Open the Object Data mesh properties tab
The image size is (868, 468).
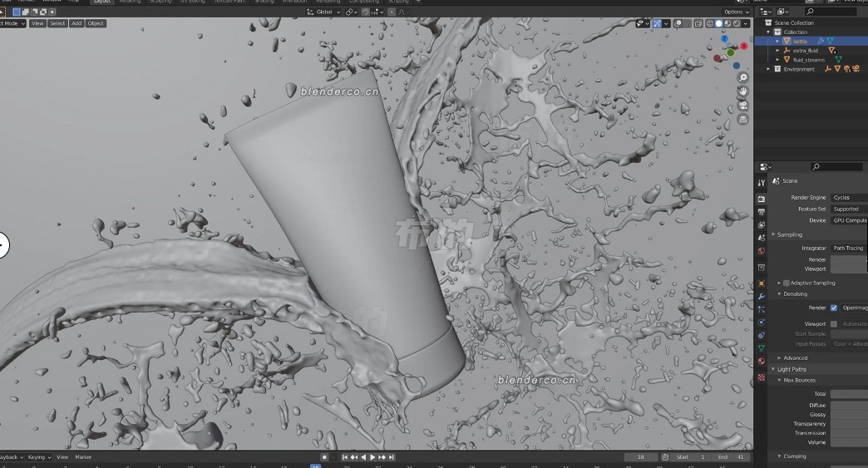(761, 348)
